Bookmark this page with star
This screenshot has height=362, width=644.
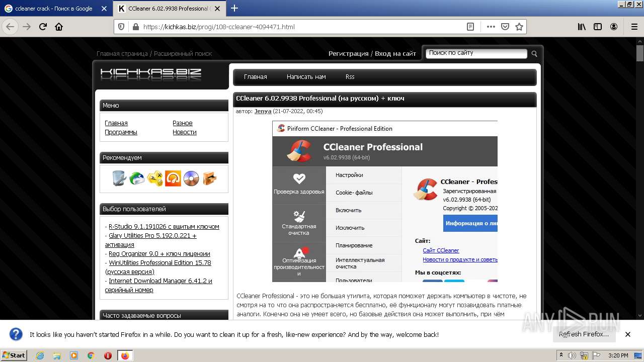tap(519, 27)
